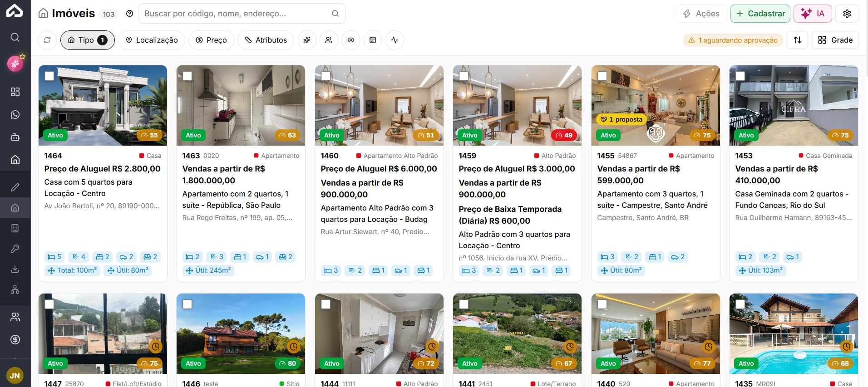Open dollar finance icon in sidebar
The image size is (868, 387).
click(x=15, y=339)
